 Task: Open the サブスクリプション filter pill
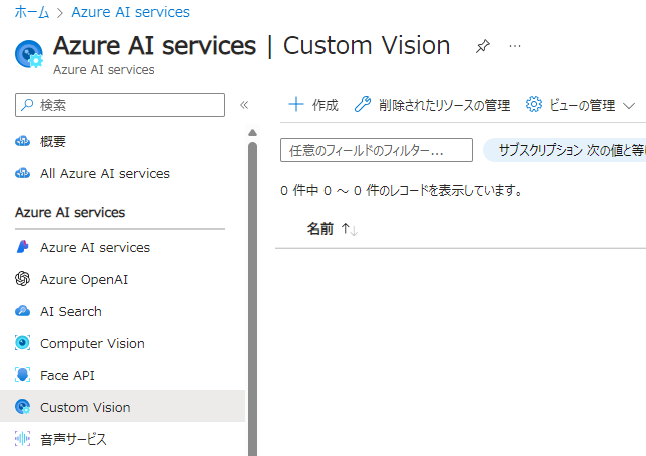[564, 150]
